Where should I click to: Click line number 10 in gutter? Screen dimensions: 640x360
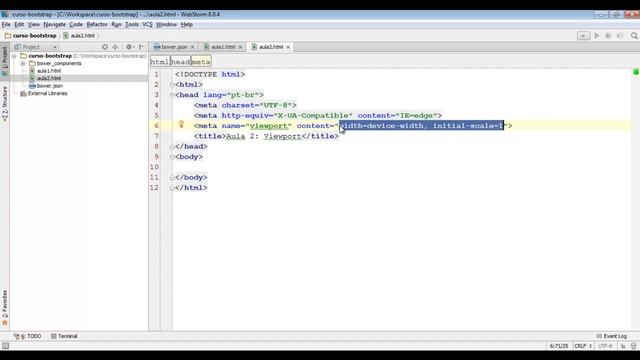(x=154, y=167)
